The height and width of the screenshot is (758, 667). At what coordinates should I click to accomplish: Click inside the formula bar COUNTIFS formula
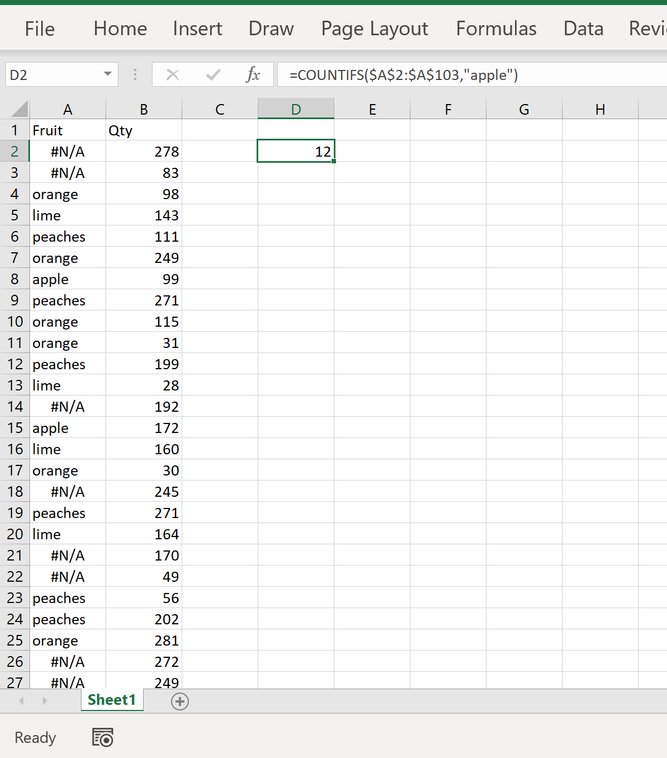coord(404,75)
